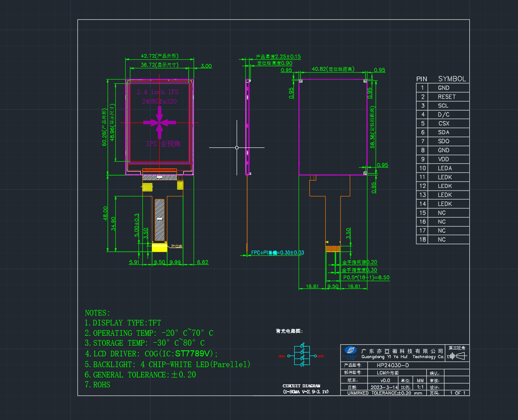
Task: Select the "金手指间隙0.20" label
Action: click(360, 262)
